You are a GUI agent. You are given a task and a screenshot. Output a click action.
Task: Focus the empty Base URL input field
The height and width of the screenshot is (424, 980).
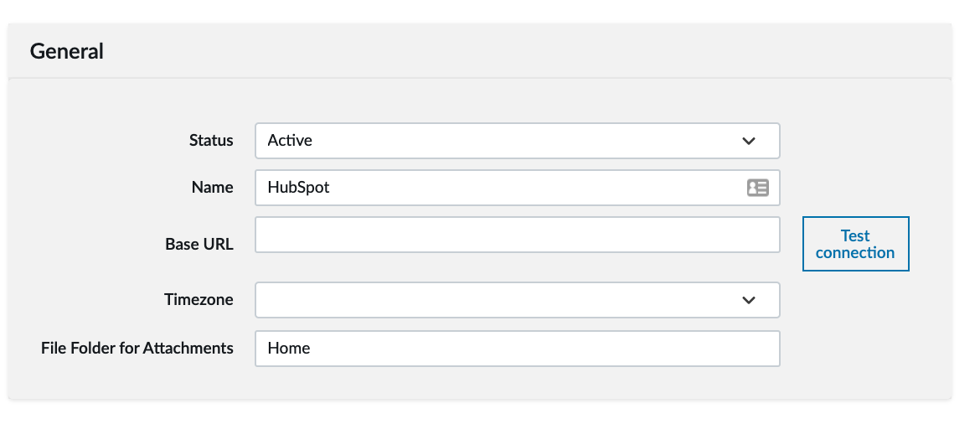click(518, 235)
